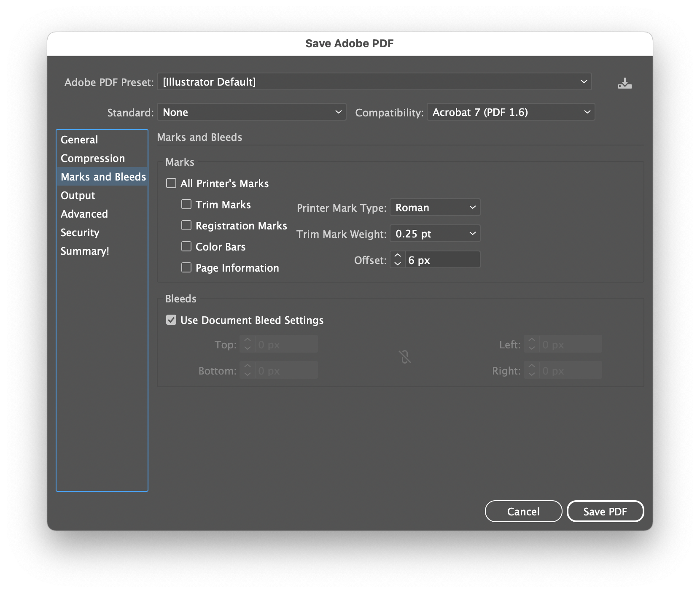Increment the Offset value with the up stepper
This screenshot has width=700, height=593.
tap(397, 256)
